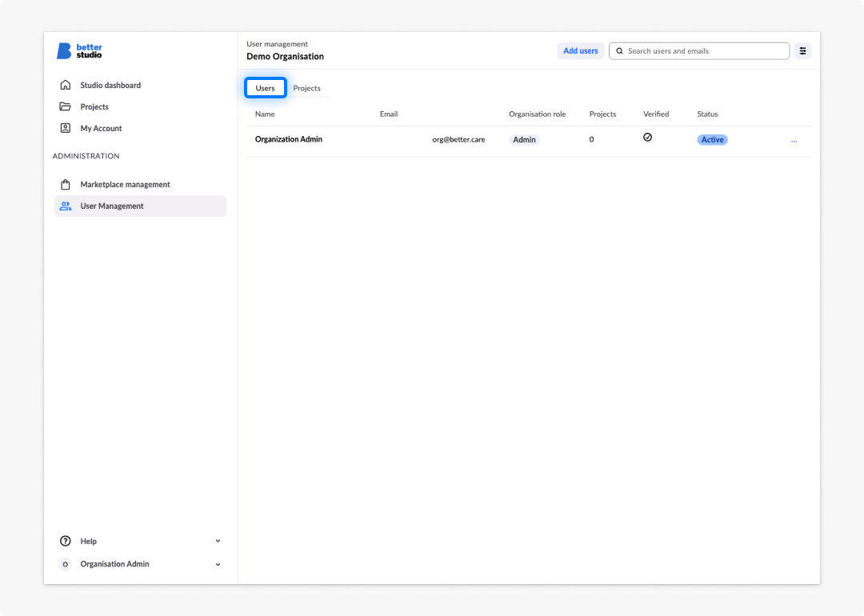The height and width of the screenshot is (616, 864).
Task: Switch to the Users tab
Action: click(265, 88)
